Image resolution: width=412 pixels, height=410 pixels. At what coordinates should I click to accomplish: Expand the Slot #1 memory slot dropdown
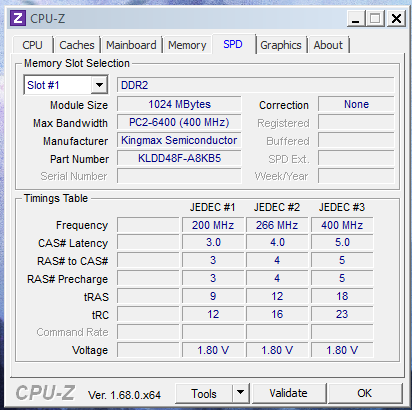pyautogui.click(x=99, y=85)
